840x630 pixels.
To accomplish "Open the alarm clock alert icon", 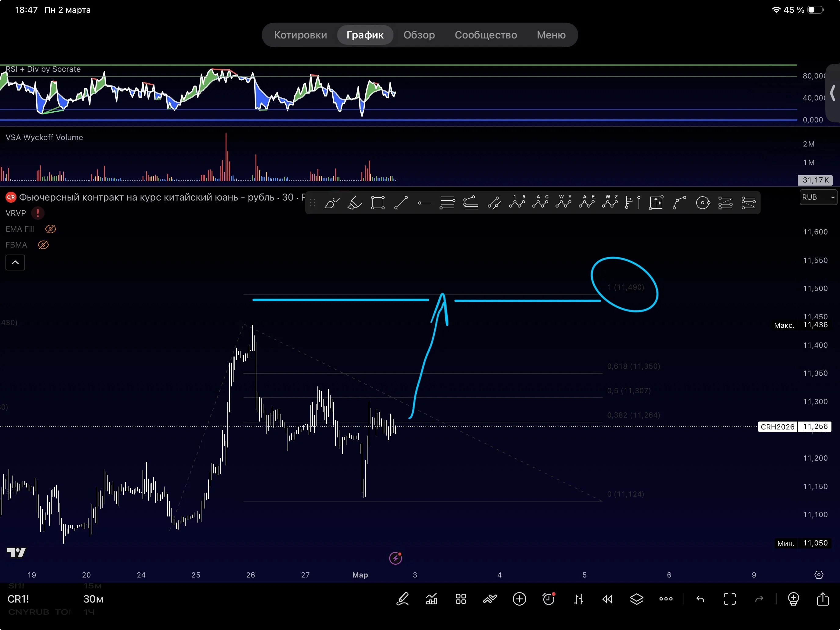I will (549, 599).
